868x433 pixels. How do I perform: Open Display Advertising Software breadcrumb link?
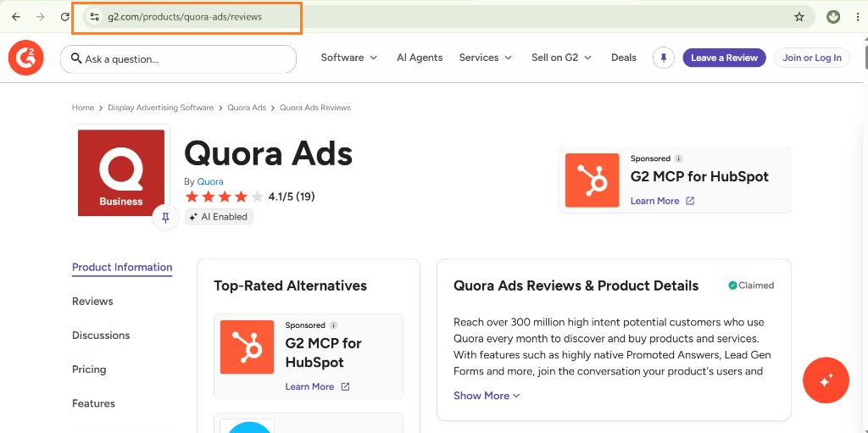pyautogui.click(x=160, y=108)
